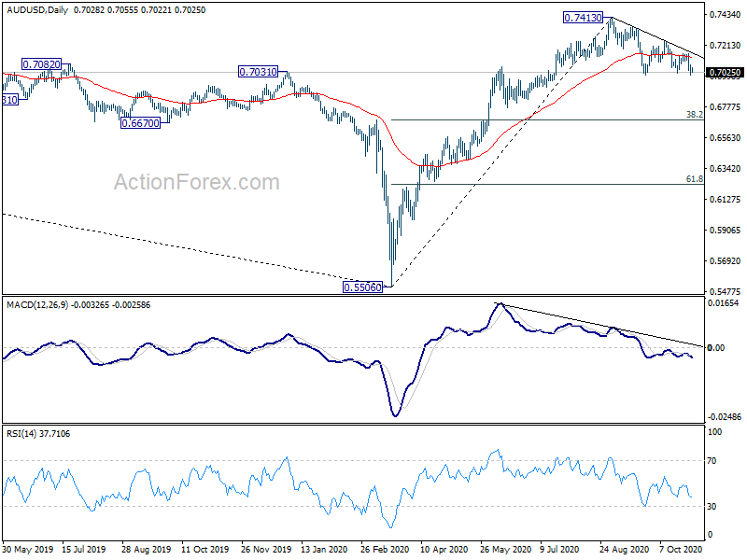Open the ActionForex.com watermark link
This screenshot has width=747, height=560.
coord(196,183)
